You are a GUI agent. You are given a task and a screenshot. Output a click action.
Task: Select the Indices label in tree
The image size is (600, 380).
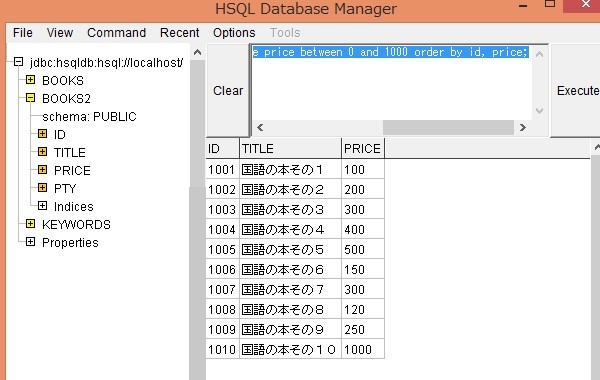(x=73, y=207)
